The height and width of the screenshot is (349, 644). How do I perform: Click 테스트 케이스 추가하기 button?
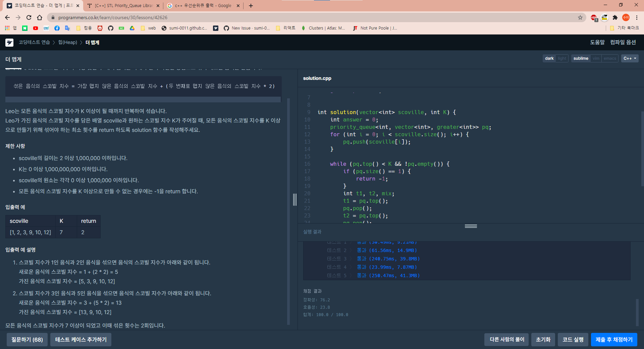pos(81,340)
